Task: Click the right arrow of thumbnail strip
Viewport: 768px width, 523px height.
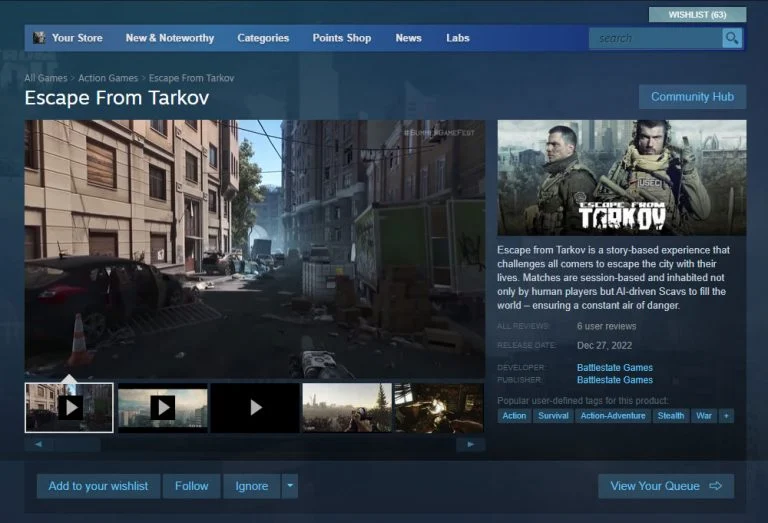Action: point(470,444)
